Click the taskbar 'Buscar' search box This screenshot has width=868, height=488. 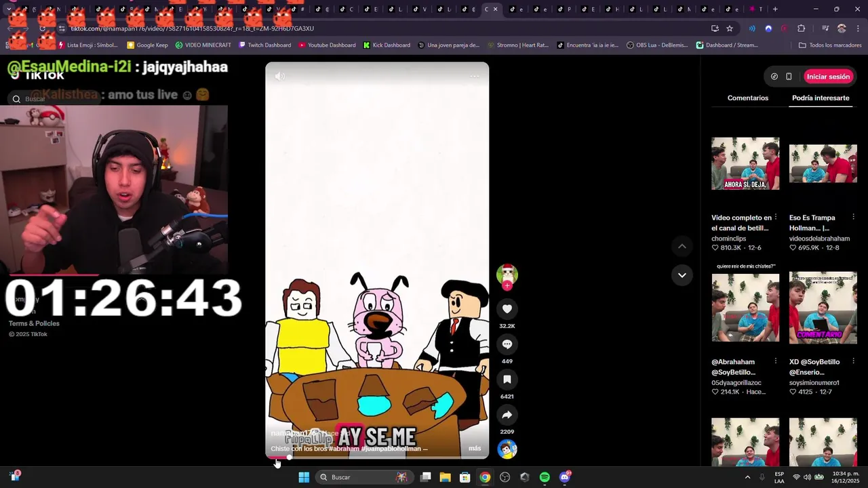[364, 477]
